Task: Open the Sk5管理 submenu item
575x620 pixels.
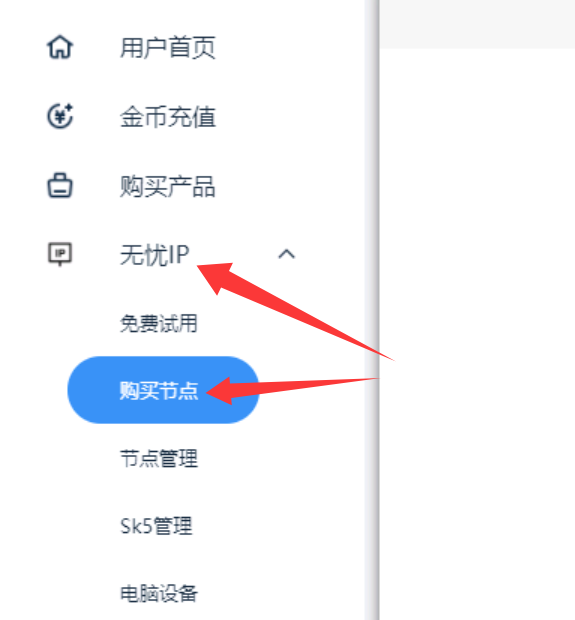Action: coord(156,526)
